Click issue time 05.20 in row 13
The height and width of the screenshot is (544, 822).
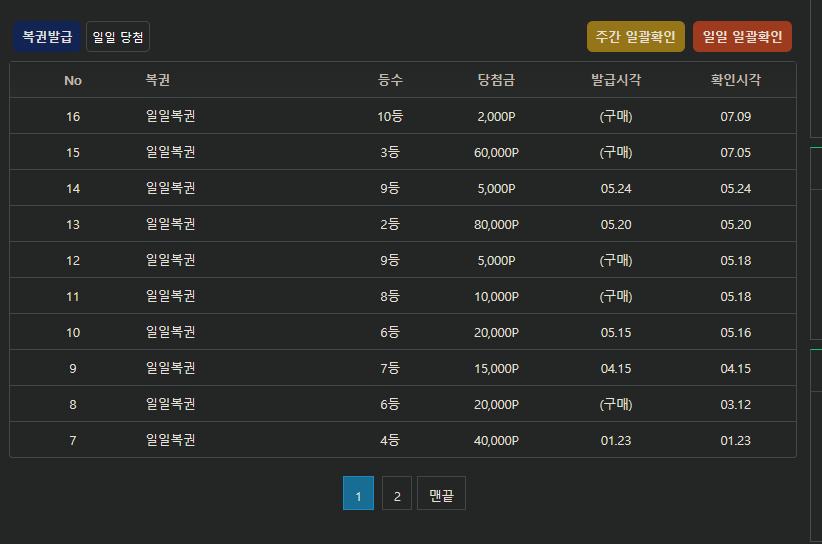(x=616, y=224)
